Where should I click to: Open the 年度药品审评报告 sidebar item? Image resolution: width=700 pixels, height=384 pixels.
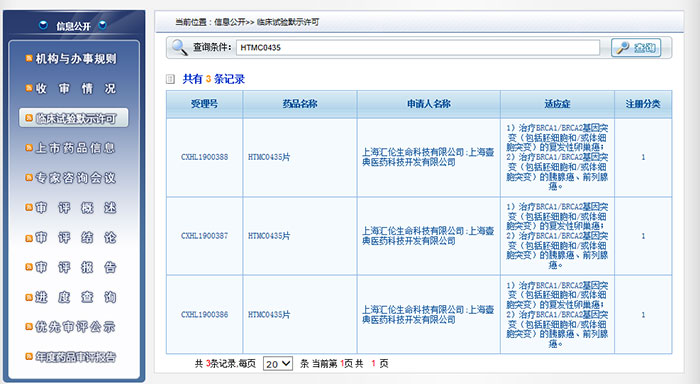[x=75, y=357]
